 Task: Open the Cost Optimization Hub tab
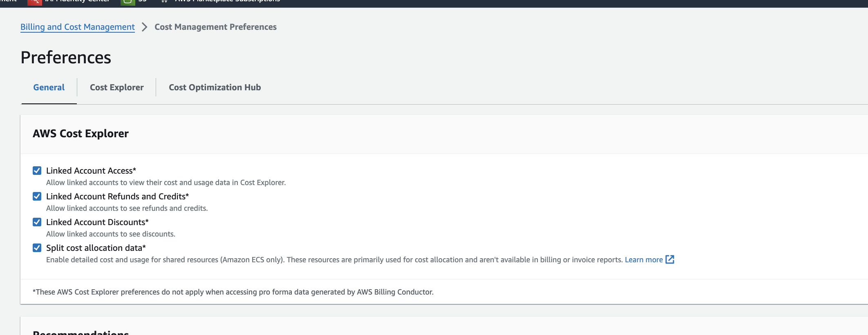pos(215,87)
